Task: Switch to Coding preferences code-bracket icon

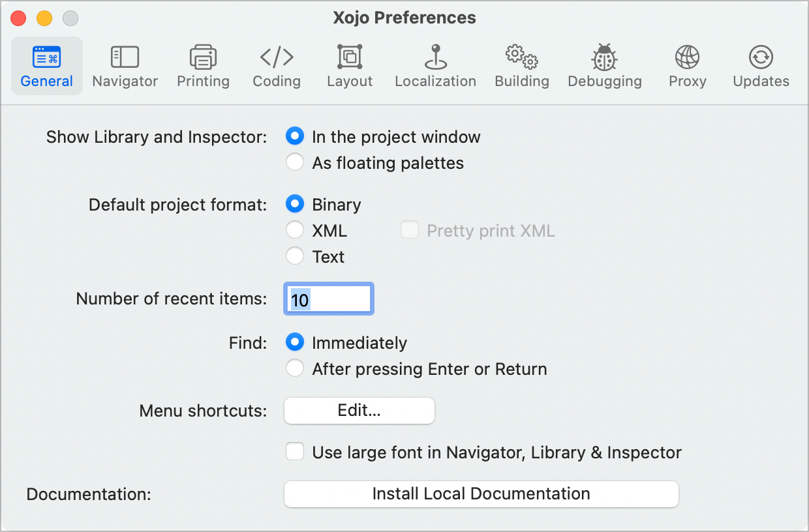Action: click(x=277, y=57)
